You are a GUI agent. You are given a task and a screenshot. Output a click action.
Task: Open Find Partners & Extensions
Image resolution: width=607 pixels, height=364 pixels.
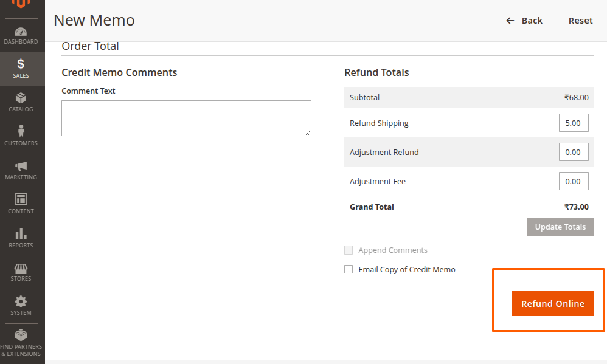coord(21,342)
